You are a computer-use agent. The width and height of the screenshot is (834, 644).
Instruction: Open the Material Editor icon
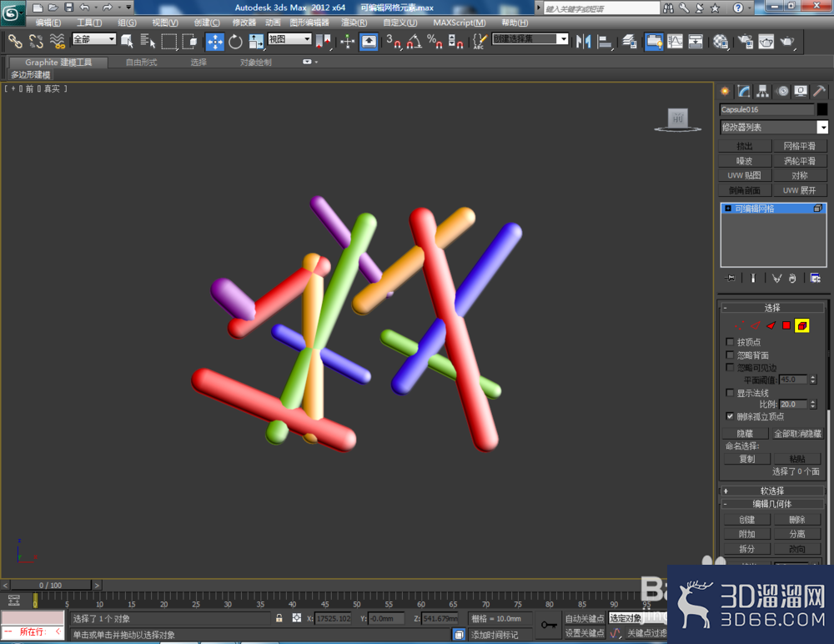pos(721,41)
